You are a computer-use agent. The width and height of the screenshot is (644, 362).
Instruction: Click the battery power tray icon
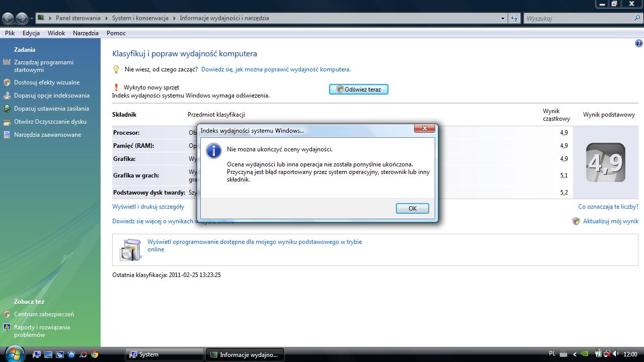click(598, 354)
